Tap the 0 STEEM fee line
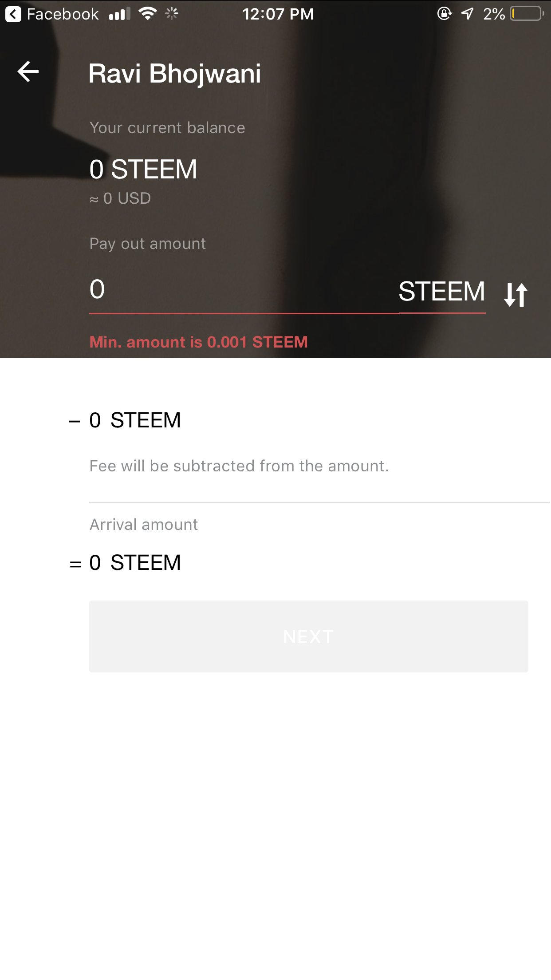The width and height of the screenshot is (551, 980). (135, 420)
